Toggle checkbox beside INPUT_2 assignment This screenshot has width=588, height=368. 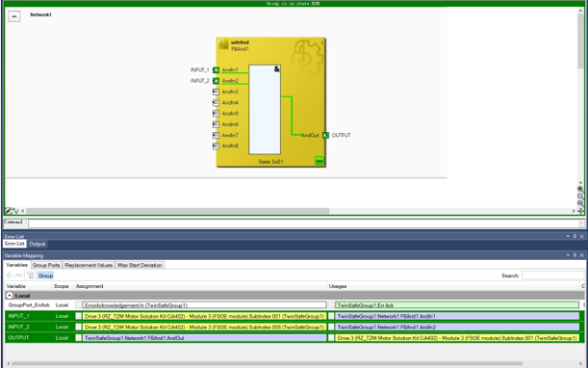pyautogui.click(x=79, y=327)
